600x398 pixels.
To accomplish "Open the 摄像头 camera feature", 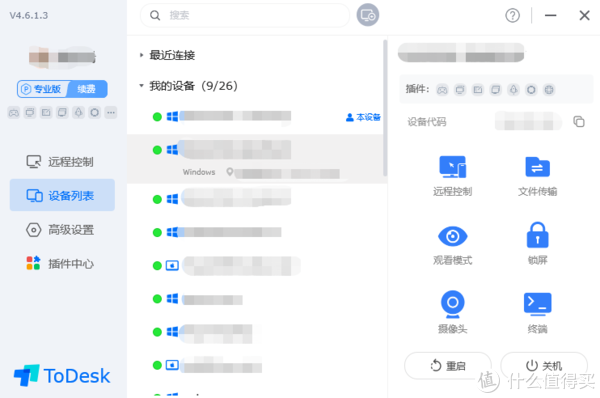I will click(453, 313).
